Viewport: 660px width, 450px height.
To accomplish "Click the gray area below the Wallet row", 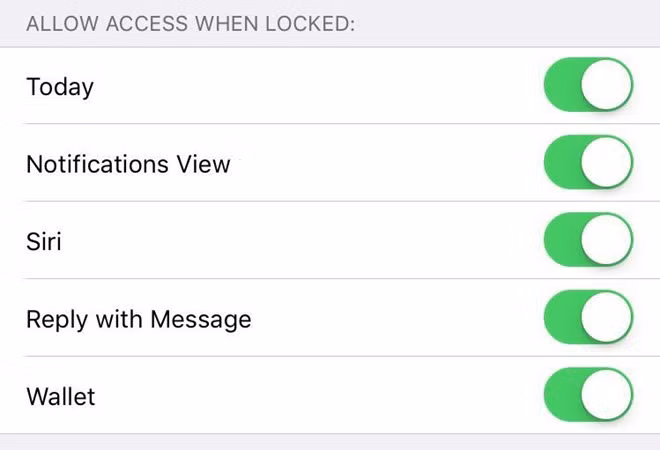I will (x=330, y=442).
